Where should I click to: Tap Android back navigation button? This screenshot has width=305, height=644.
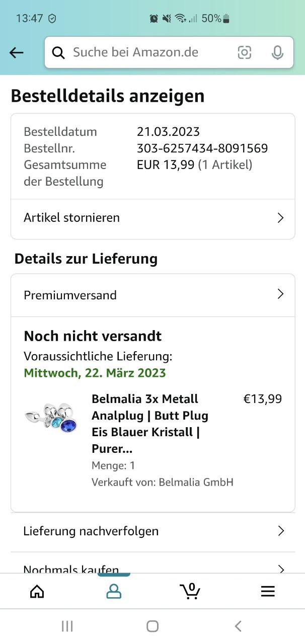tap(238, 626)
